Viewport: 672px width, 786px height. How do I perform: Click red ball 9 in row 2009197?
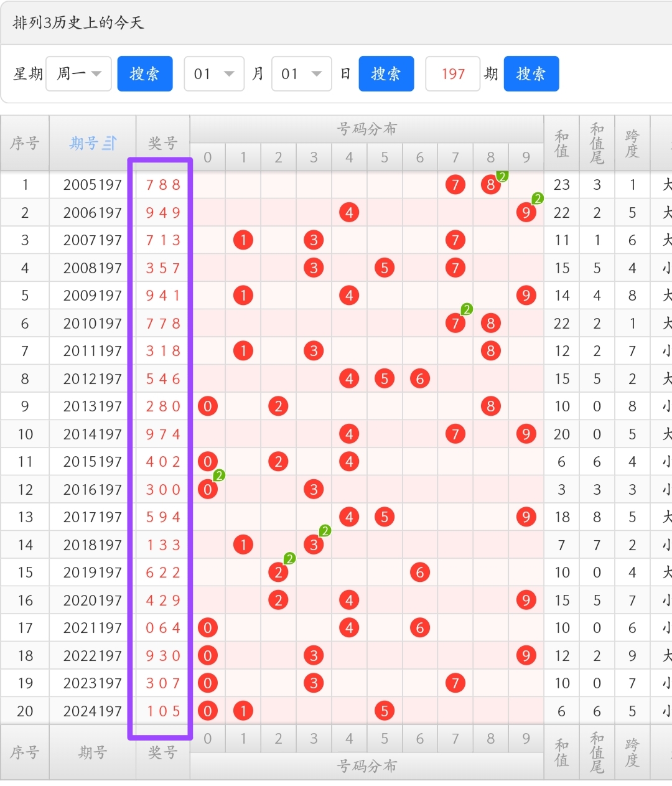pos(526,296)
